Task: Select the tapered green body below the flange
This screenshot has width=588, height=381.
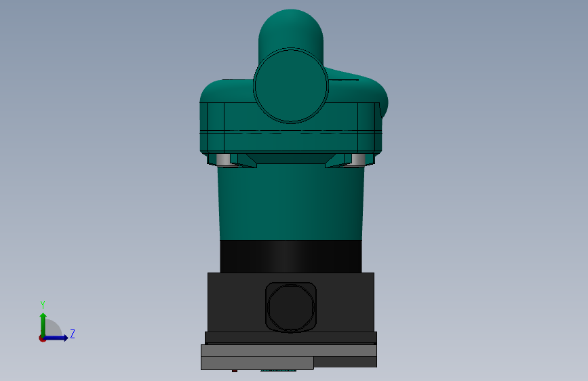Action: pyautogui.click(x=291, y=203)
